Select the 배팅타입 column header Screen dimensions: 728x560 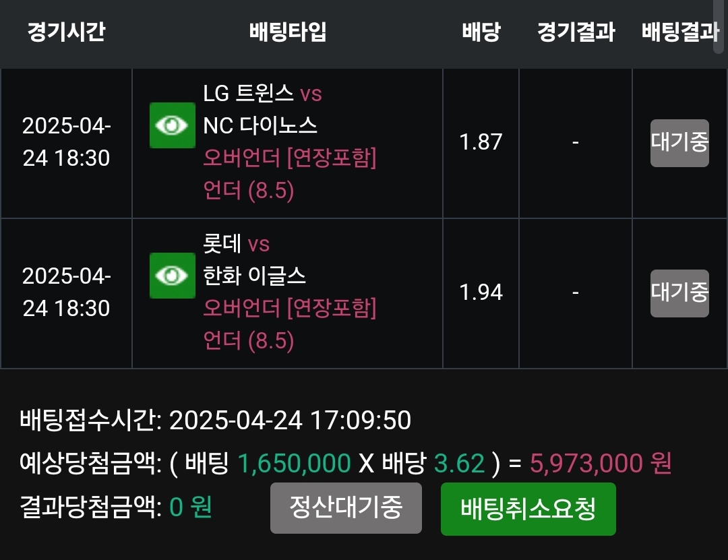pos(288,32)
